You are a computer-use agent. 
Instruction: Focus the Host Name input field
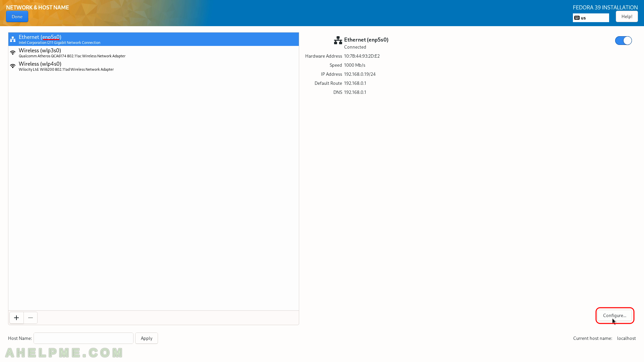[x=84, y=338]
